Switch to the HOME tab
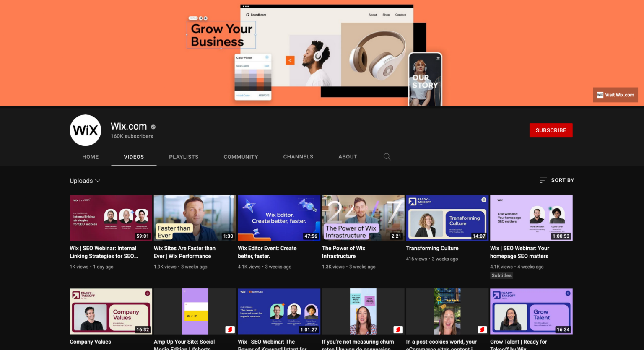 [x=90, y=156]
